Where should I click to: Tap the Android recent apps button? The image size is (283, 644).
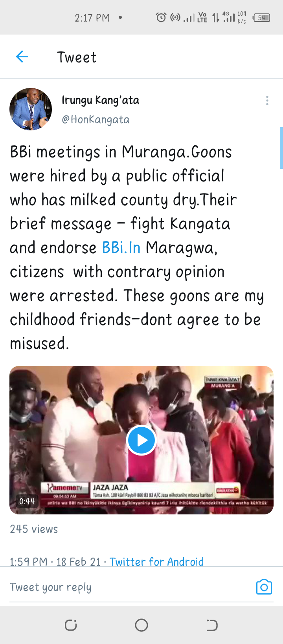(x=71, y=625)
